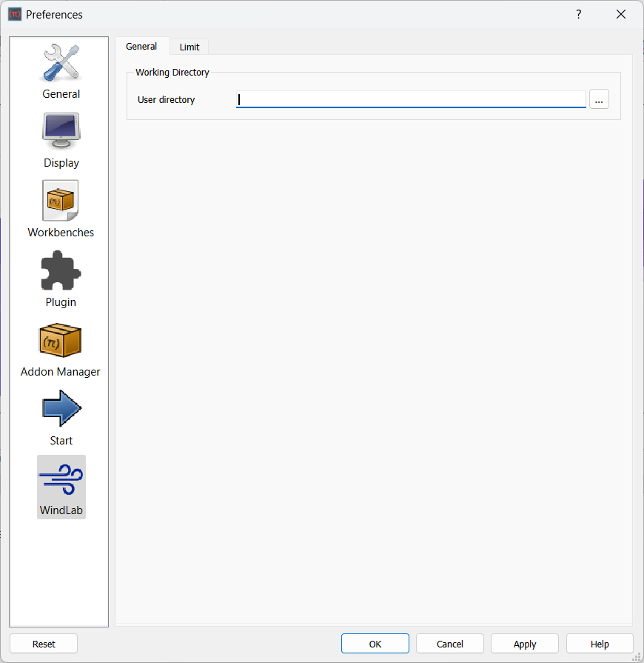
Task: Apply the current preference changes
Action: tap(524, 643)
